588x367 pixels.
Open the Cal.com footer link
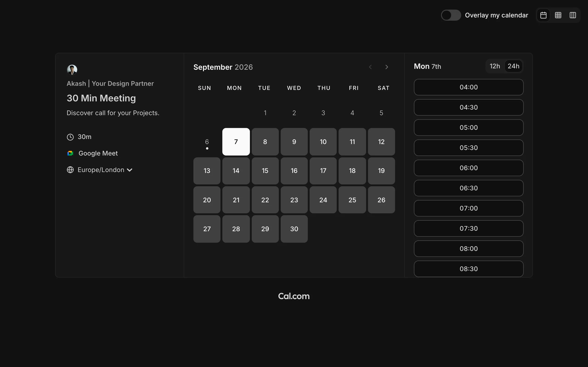[294, 296]
